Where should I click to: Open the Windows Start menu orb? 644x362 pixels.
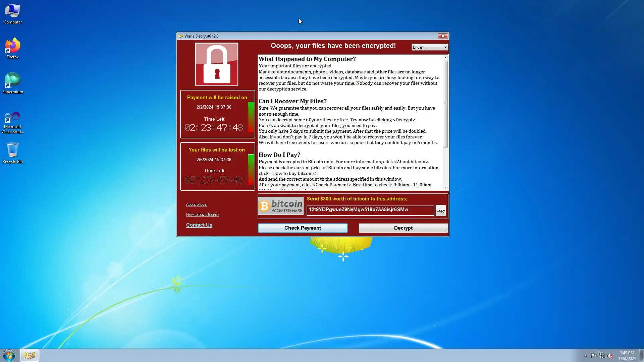9,355
